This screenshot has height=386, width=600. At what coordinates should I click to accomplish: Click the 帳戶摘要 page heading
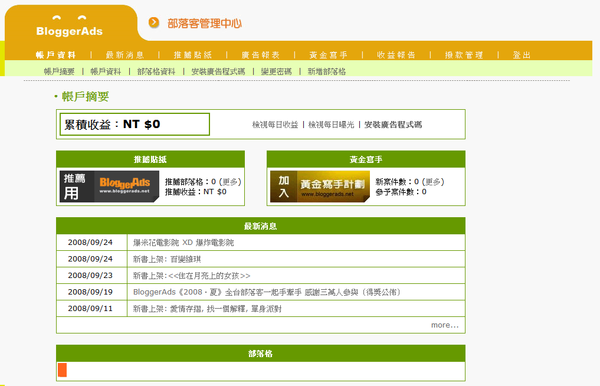pos(85,96)
